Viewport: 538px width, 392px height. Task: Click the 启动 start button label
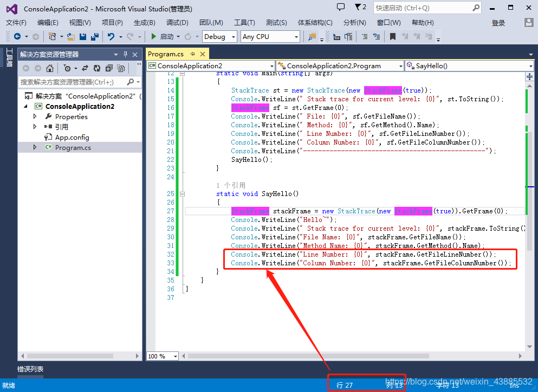pyautogui.click(x=167, y=37)
